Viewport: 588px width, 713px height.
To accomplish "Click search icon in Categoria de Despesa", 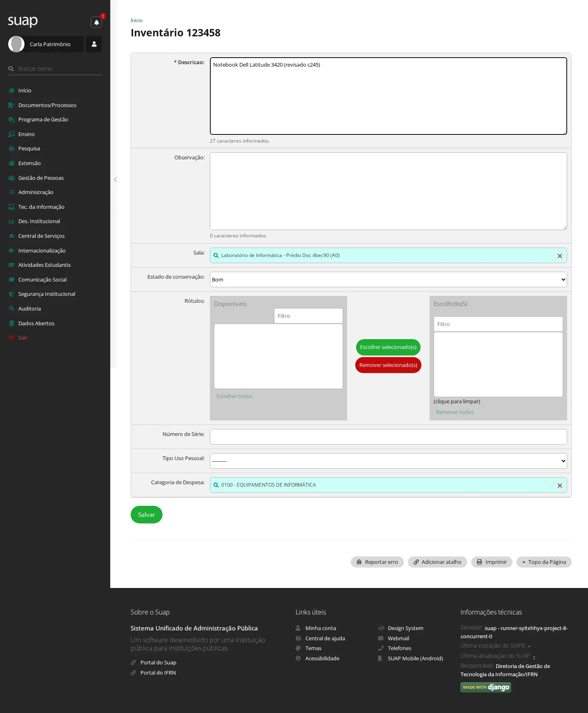I will (x=216, y=485).
